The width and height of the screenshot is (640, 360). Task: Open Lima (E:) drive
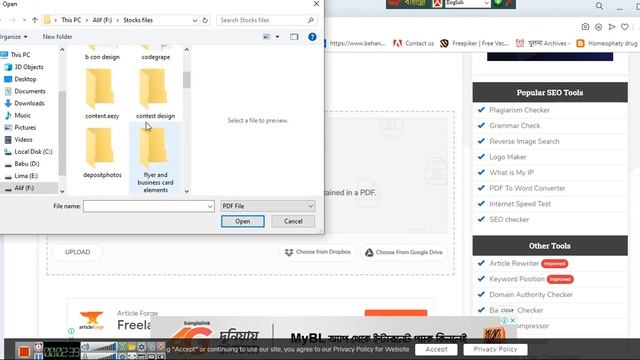pos(26,176)
